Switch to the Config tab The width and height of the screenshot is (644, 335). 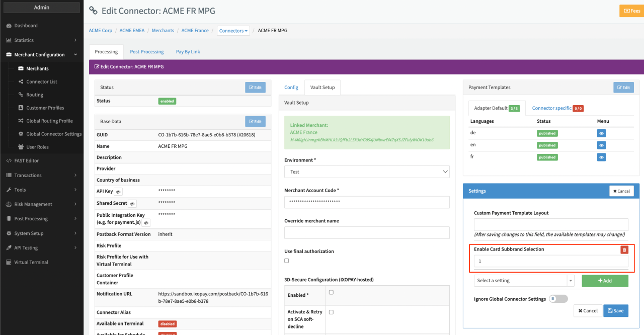coord(291,88)
